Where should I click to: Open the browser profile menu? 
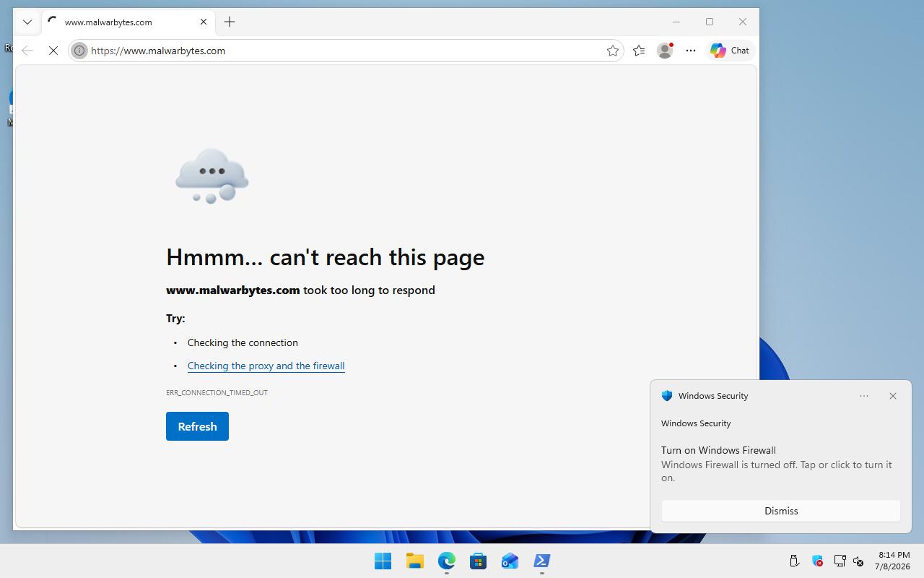click(665, 51)
